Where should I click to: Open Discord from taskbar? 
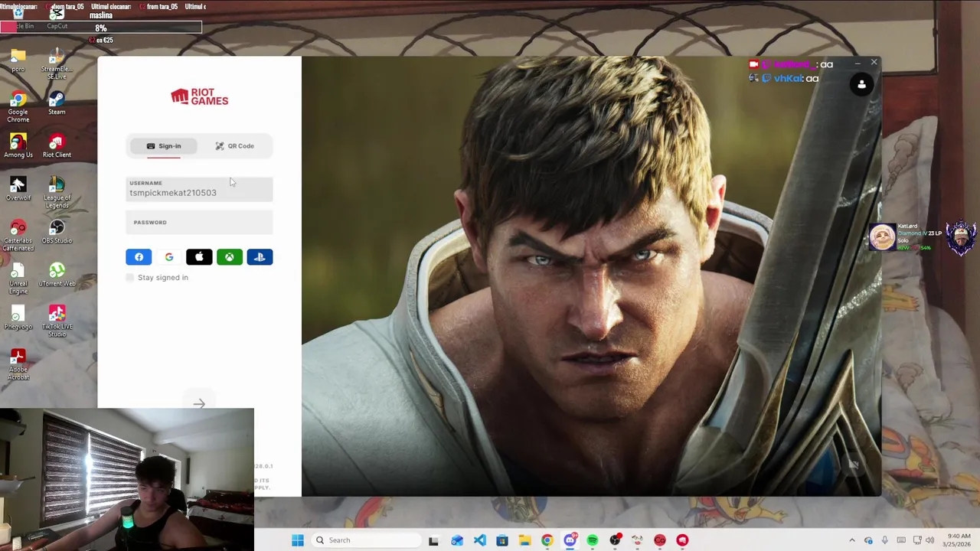click(x=570, y=540)
